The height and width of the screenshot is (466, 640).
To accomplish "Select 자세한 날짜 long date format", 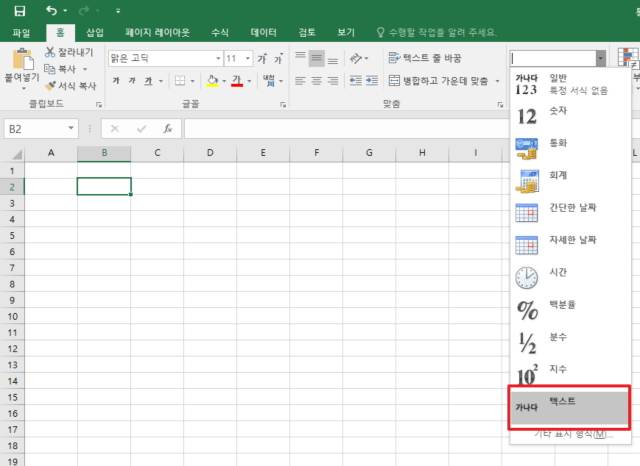I will (x=569, y=245).
